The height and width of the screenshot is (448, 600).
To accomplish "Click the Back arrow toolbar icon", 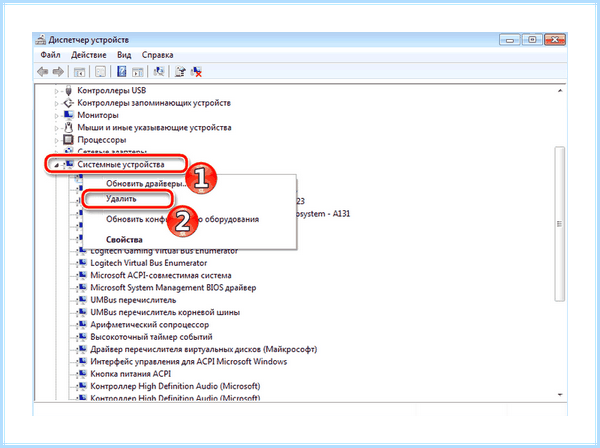I will [42, 72].
